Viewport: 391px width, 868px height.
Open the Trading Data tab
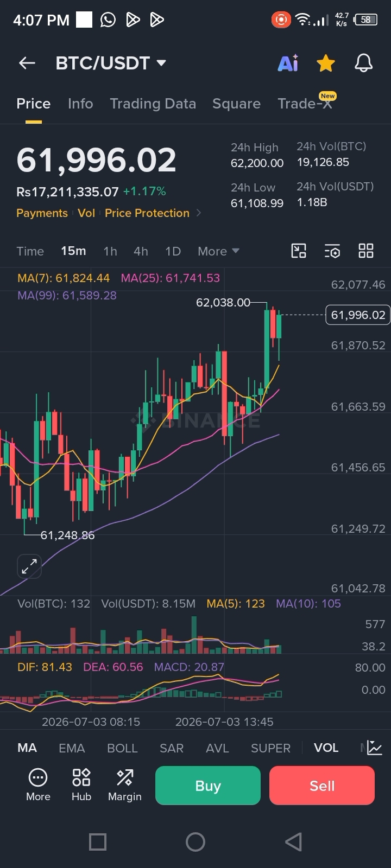click(153, 104)
